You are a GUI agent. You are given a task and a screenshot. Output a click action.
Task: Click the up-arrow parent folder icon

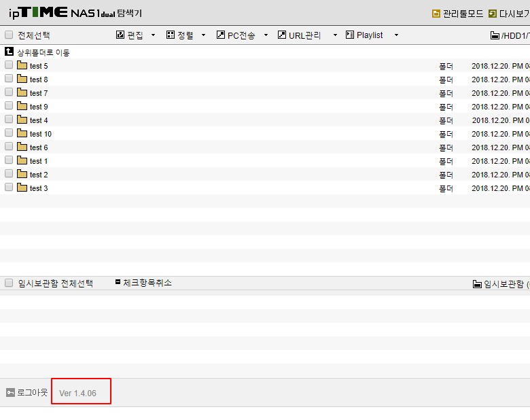point(9,52)
